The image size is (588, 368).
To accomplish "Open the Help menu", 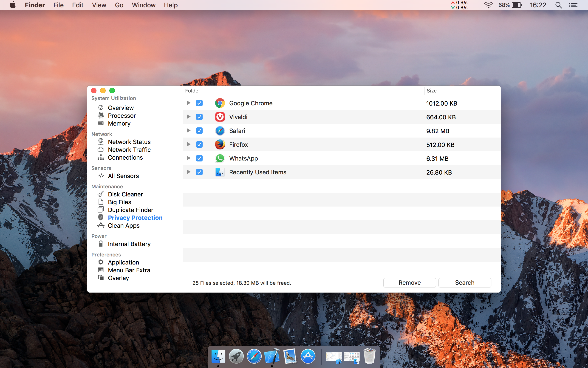I will click(x=171, y=5).
